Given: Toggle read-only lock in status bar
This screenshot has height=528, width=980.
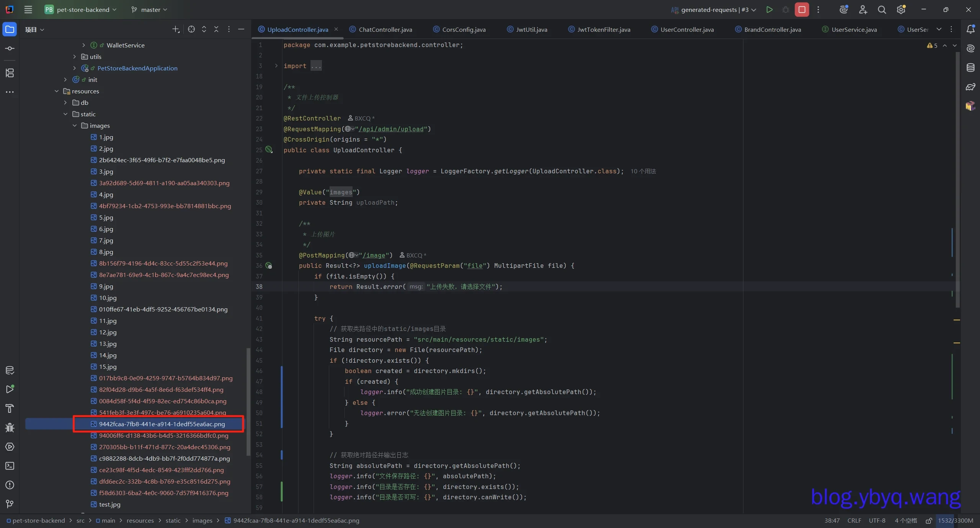Looking at the screenshot, I should point(929,521).
